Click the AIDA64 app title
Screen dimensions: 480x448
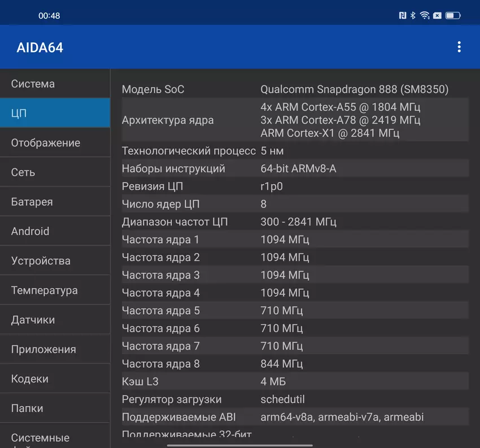pos(40,47)
